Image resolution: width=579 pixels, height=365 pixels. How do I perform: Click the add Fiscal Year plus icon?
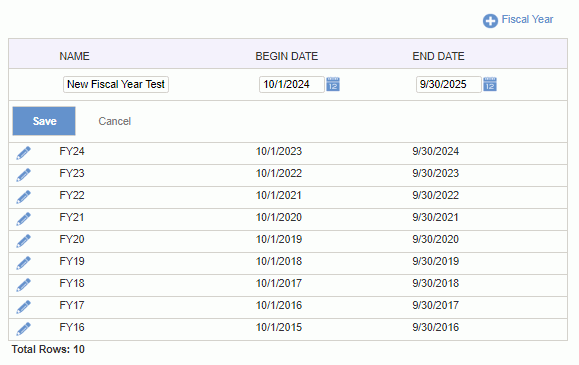(490, 21)
